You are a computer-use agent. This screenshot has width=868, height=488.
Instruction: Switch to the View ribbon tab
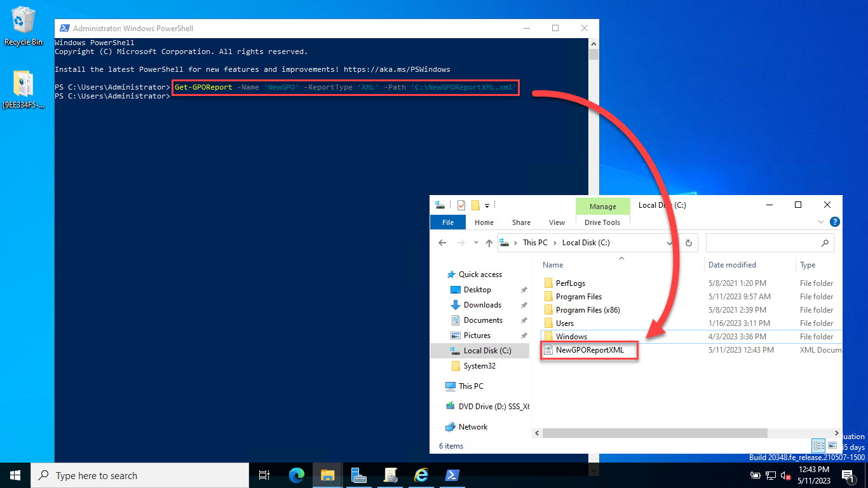click(557, 222)
